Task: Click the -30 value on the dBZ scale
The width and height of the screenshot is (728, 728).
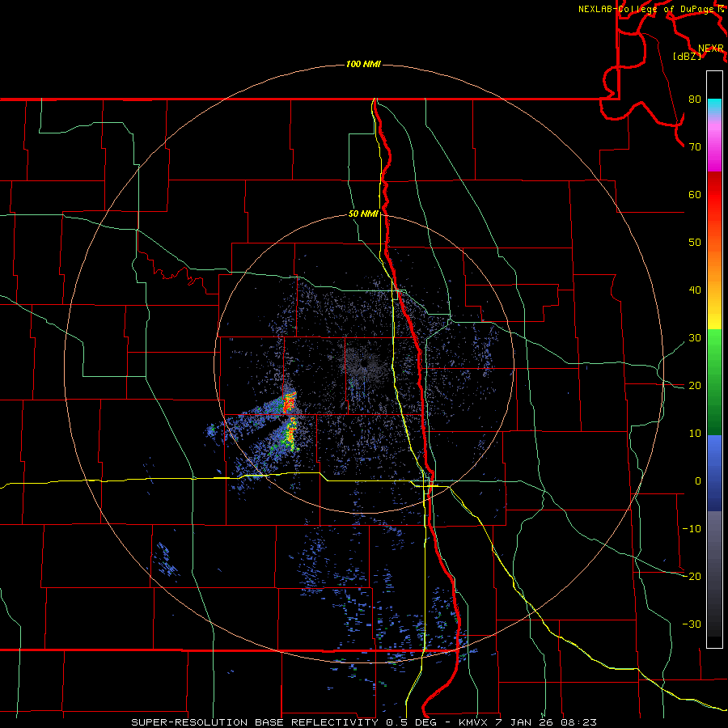Action: coord(692,624)
